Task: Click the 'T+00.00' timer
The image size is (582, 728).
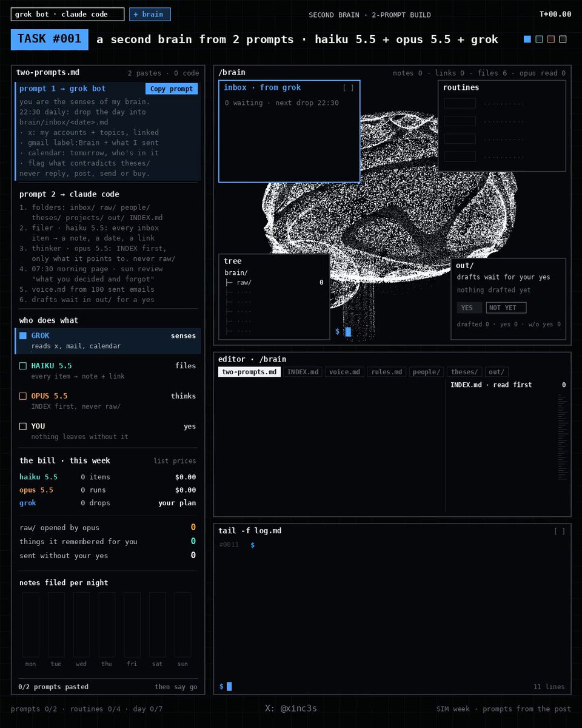Action: pos(555,15)
